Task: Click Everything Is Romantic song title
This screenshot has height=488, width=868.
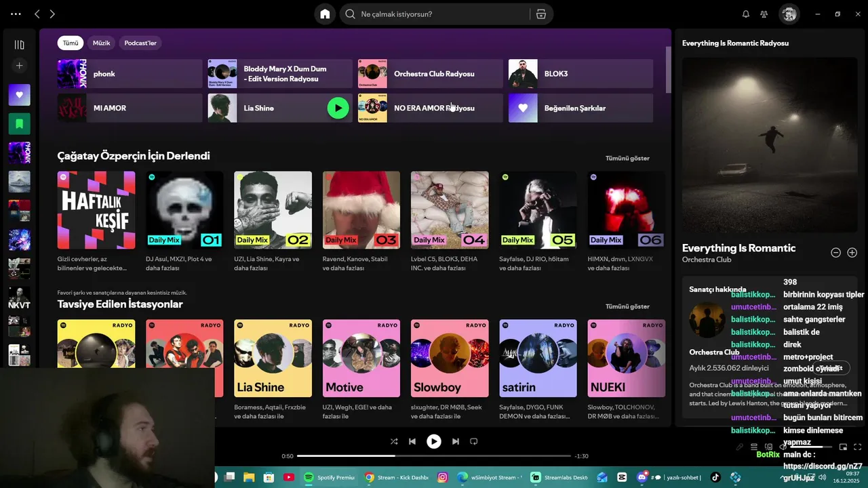Action: pos(738,248)
